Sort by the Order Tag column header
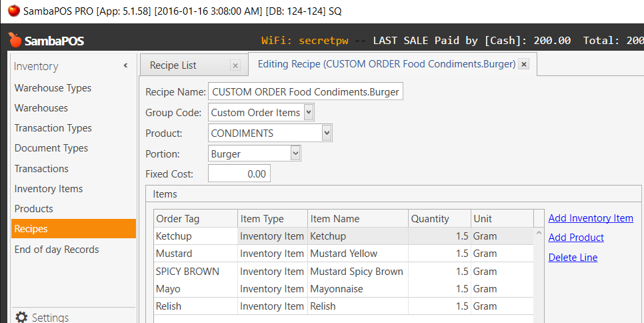 196,219
